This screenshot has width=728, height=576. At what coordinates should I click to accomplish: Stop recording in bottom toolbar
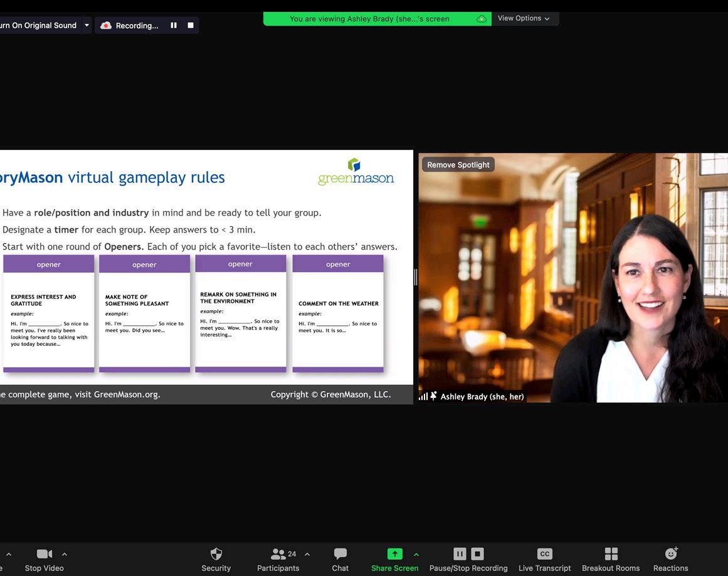coord(477,553)
